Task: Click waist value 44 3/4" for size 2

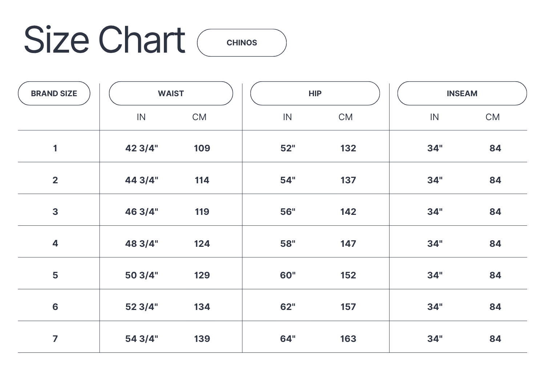Action: [x=142, y=180]
